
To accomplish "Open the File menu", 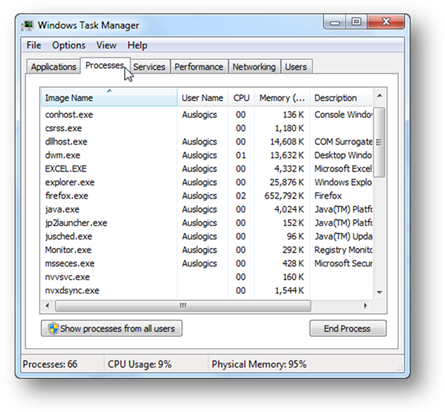I will [34, 45].
